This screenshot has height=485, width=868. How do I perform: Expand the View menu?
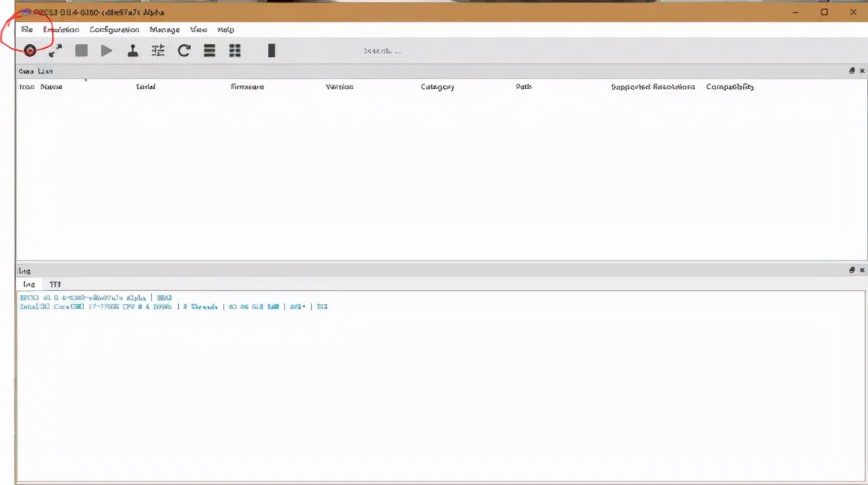point(198,30)
